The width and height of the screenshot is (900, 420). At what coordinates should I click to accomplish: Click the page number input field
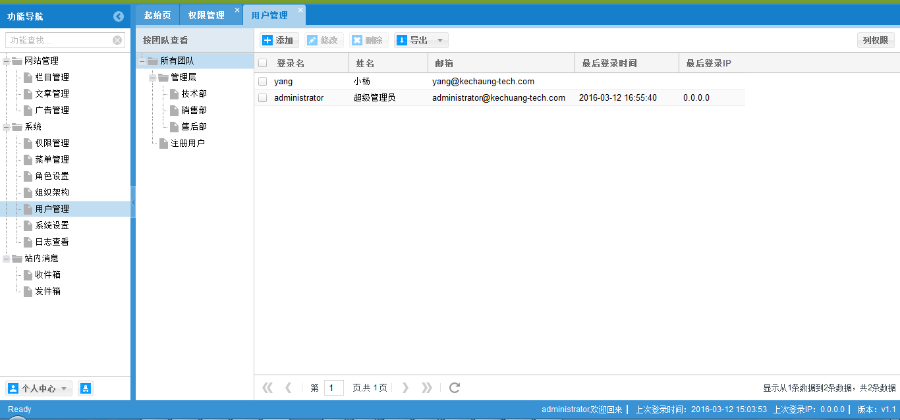tap(333, 388)
